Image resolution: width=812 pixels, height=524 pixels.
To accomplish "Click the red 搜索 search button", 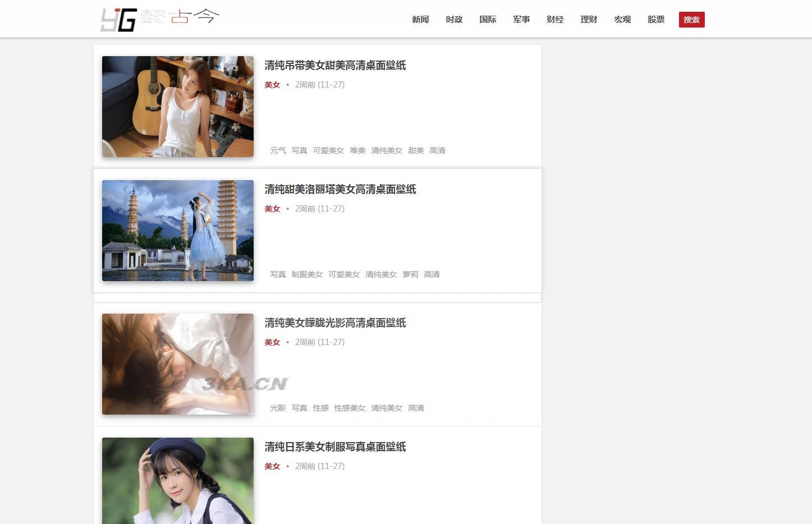I will 691,19.
